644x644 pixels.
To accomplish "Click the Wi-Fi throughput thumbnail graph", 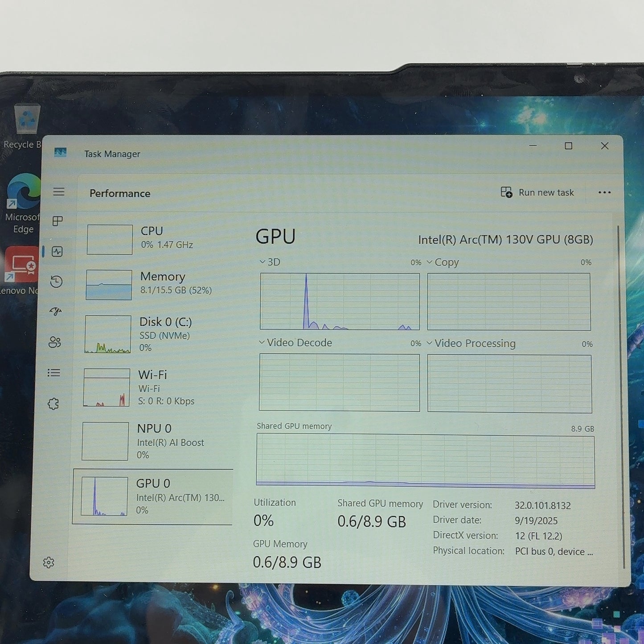I will 107,387.
